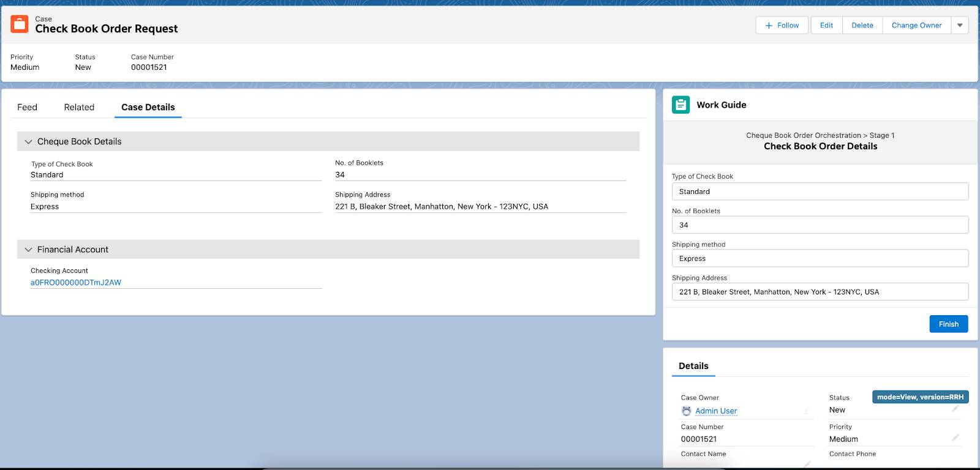
Task: Collapse the Financial Account section
Action: tap(28, 250)
